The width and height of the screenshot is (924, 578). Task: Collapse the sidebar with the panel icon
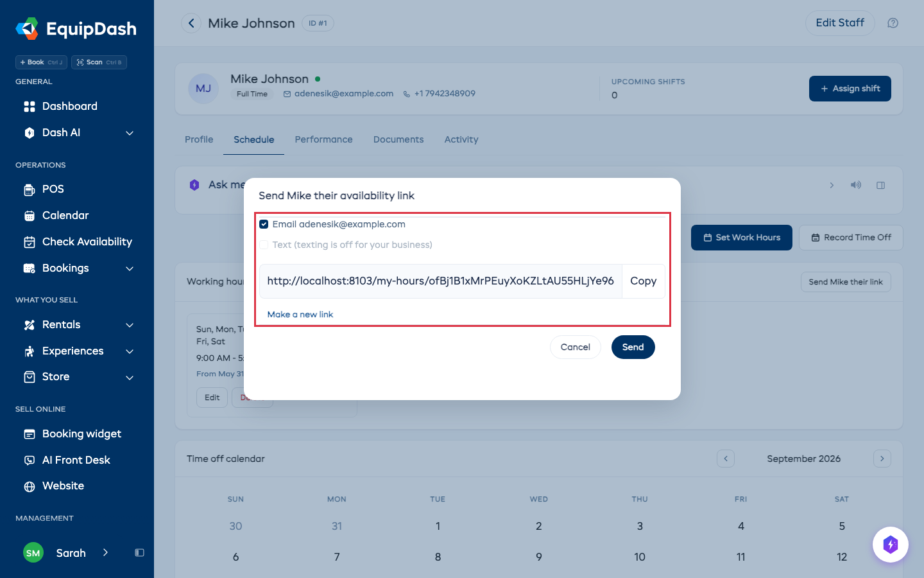tap(139, 553)
